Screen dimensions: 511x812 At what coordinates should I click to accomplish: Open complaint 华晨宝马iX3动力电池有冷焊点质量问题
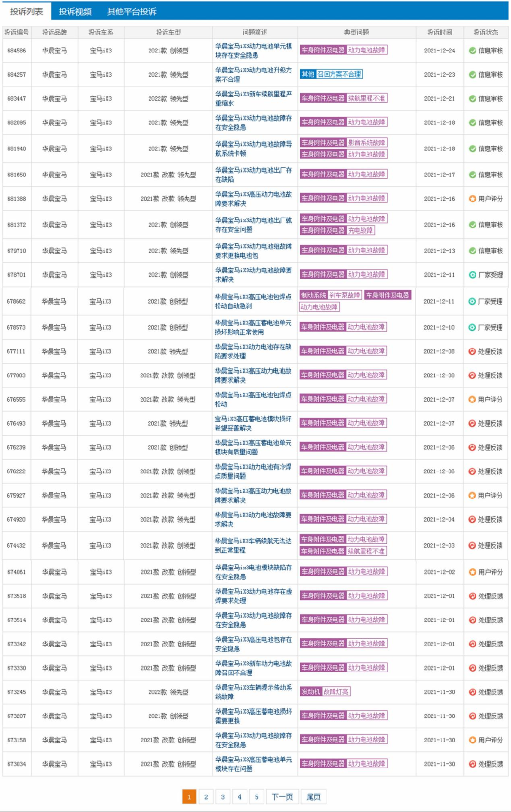coord(253,471)
